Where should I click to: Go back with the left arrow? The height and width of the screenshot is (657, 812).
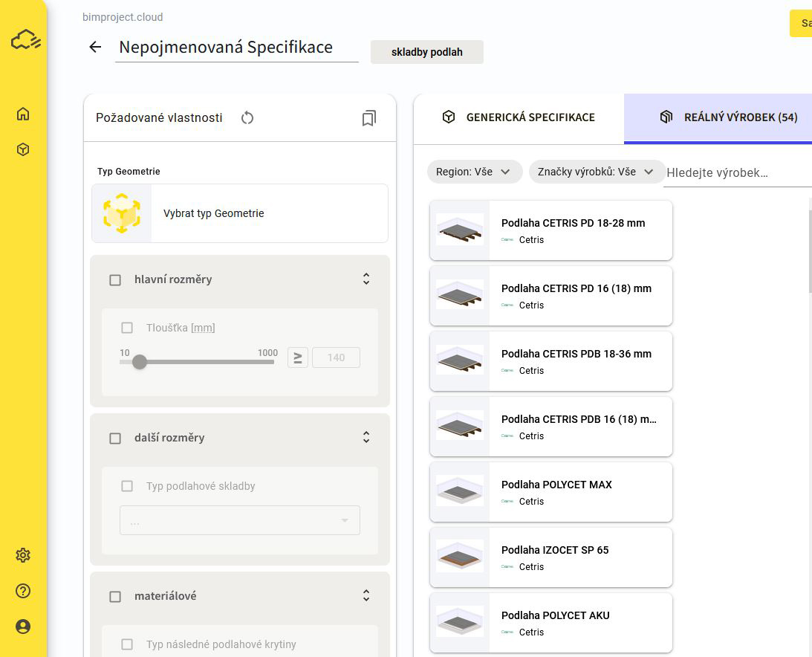click(x=95, y=47)
